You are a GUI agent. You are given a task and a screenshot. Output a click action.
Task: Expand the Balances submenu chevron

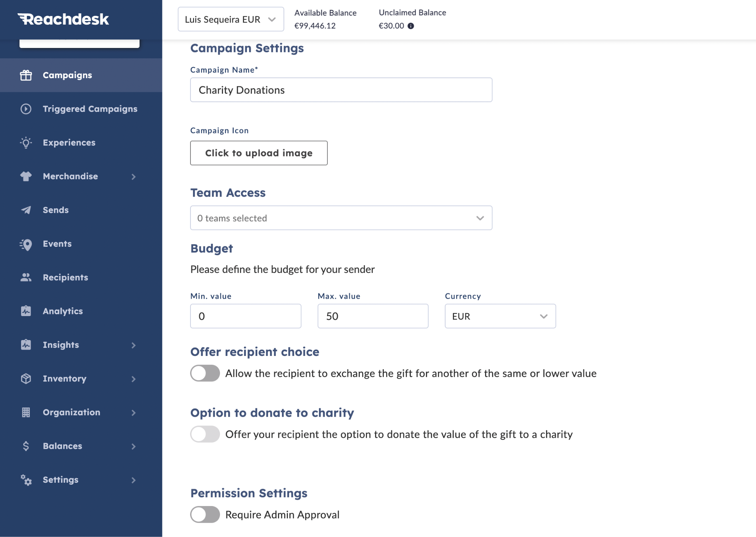134,446
